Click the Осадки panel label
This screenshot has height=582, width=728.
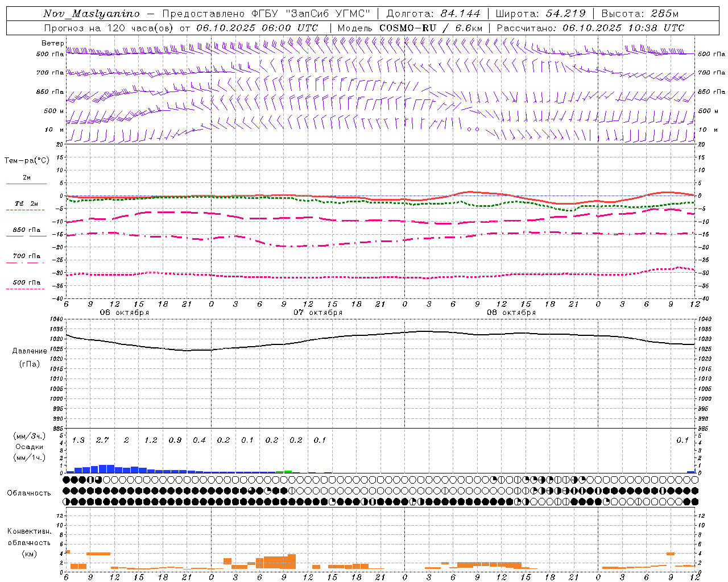[30, 447]
